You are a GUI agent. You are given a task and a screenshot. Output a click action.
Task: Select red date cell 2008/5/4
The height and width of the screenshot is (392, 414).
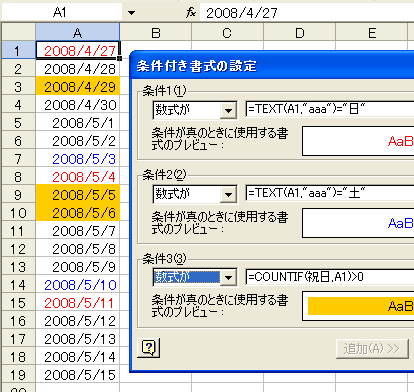click(77, 177)
